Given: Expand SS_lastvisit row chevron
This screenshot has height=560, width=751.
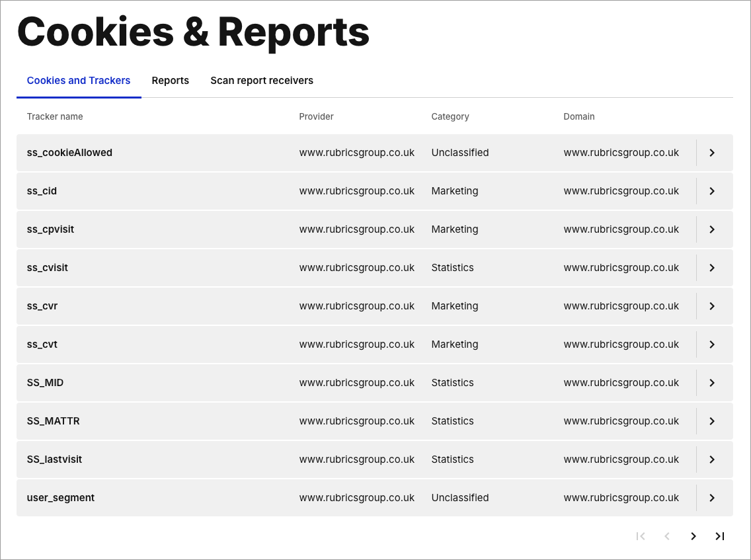Looking at the screenshot, I should click(712, 460).
